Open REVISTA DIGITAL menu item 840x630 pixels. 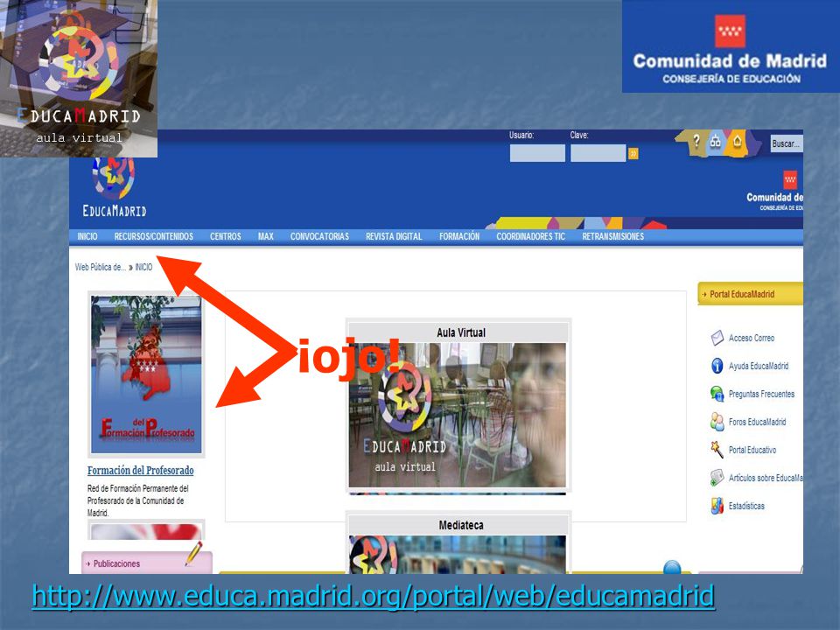click(394, 236)
